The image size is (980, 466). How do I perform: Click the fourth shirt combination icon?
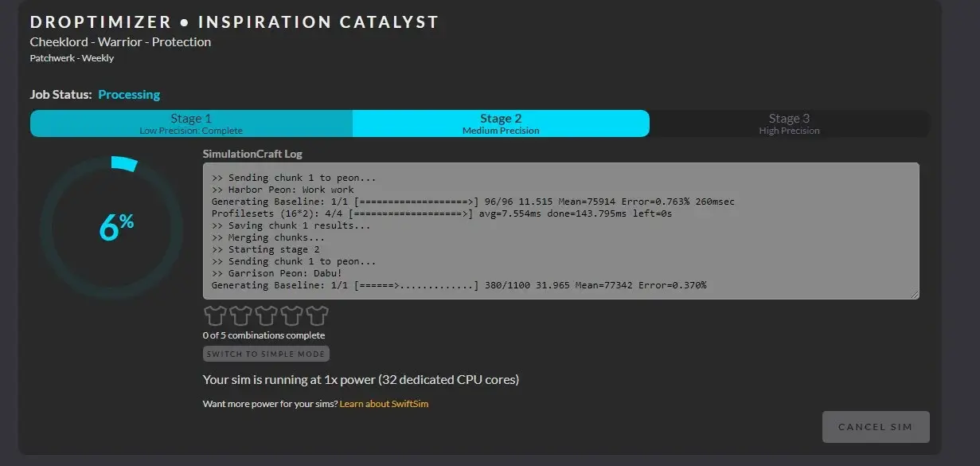coord(291,316)
